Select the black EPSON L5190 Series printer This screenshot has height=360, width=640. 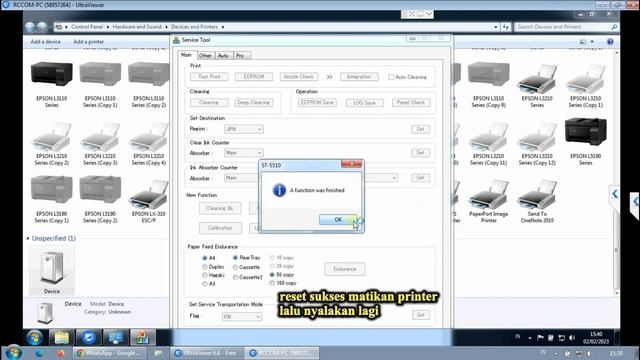coord(585,131)
